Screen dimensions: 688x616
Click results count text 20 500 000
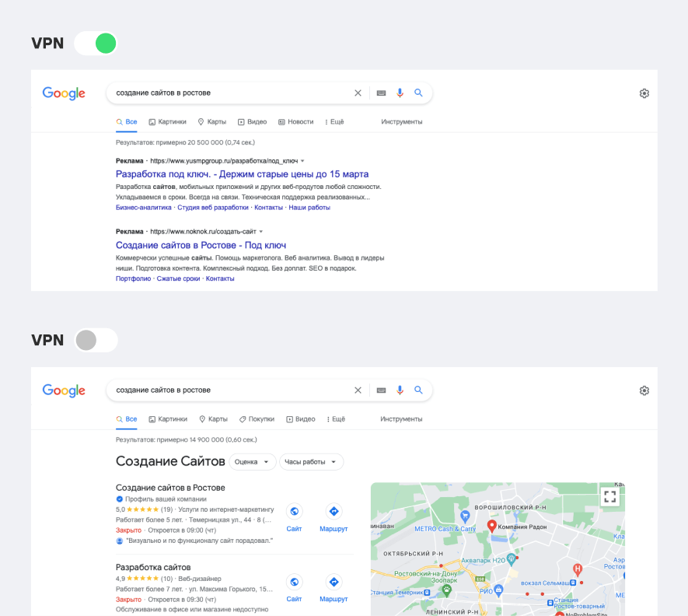pyautogui.click(x=185, y=142)
